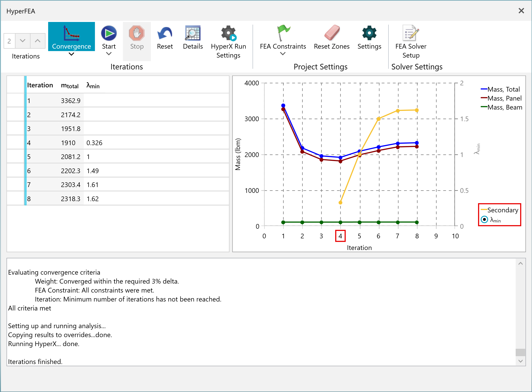This screenshot has width=532, height=392.
Task: Click the Stop iterations icon
Action: click(137, 33)
